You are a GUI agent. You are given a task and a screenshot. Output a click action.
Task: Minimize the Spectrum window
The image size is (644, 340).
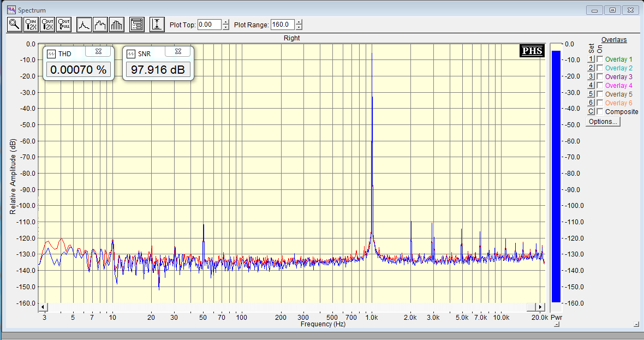[x=594, y=10]
